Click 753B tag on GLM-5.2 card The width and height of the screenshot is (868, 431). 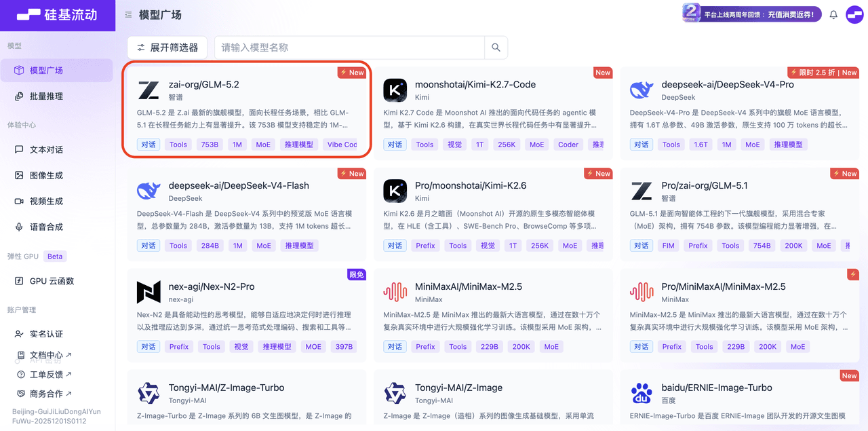pos(210,145)
